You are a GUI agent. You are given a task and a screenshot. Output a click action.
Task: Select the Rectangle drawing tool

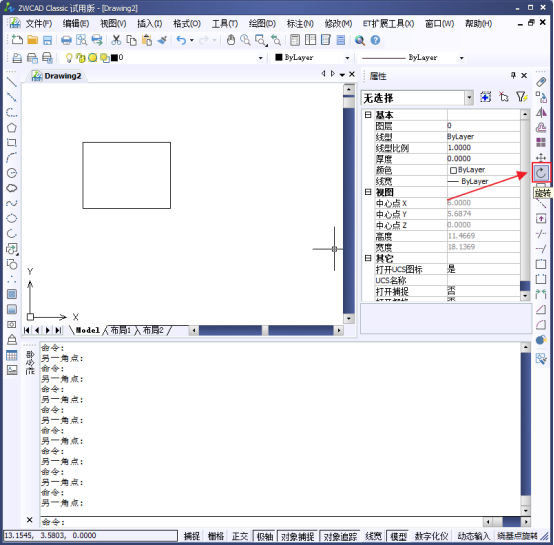[x=12, y=143]
